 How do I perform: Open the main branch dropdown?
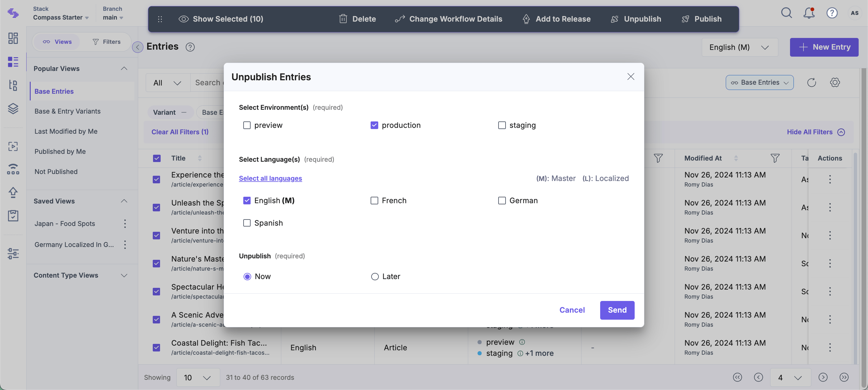[113, 17]
